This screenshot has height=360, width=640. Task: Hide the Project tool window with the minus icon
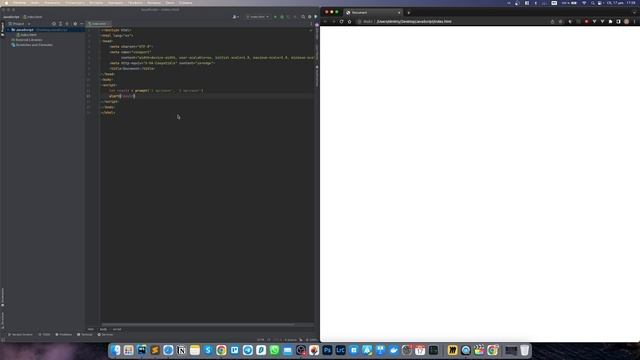[x=82, y=24]
